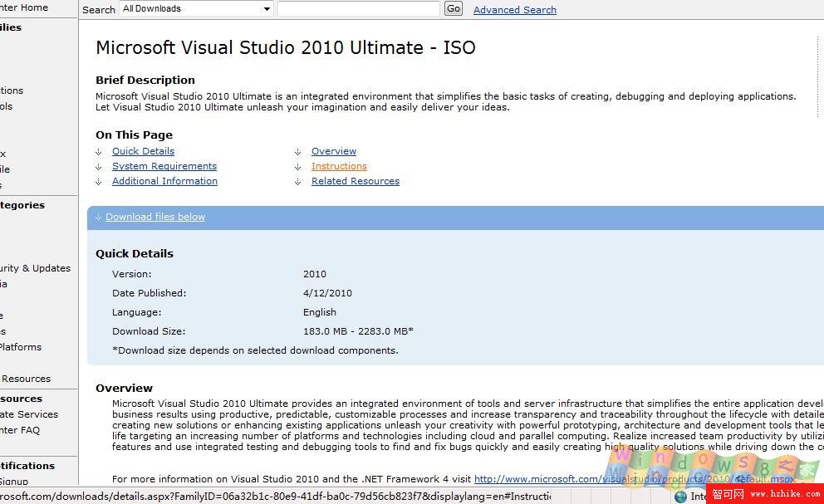Open the Related Resources link

(356, 181)
